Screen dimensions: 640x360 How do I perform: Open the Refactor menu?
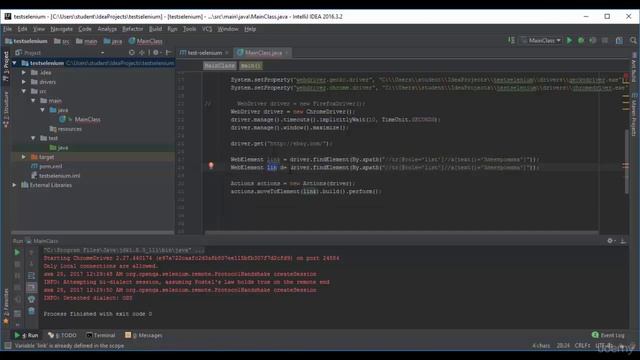pos(133,29)
